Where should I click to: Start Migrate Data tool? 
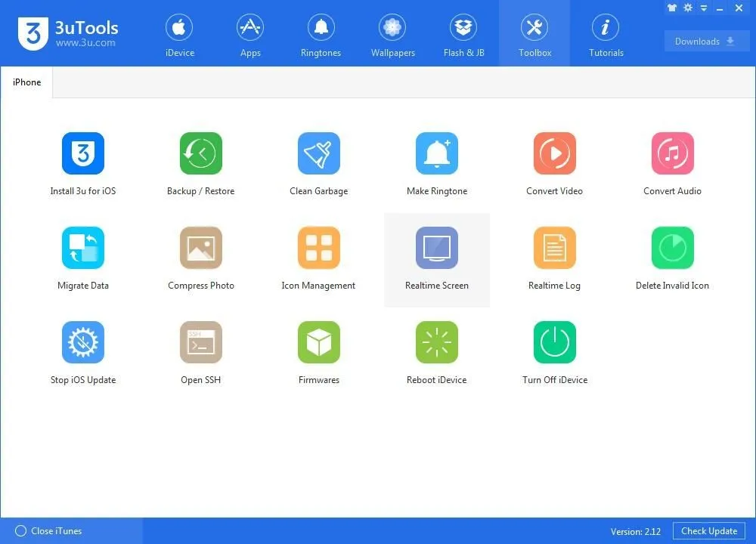coord(82,249)
